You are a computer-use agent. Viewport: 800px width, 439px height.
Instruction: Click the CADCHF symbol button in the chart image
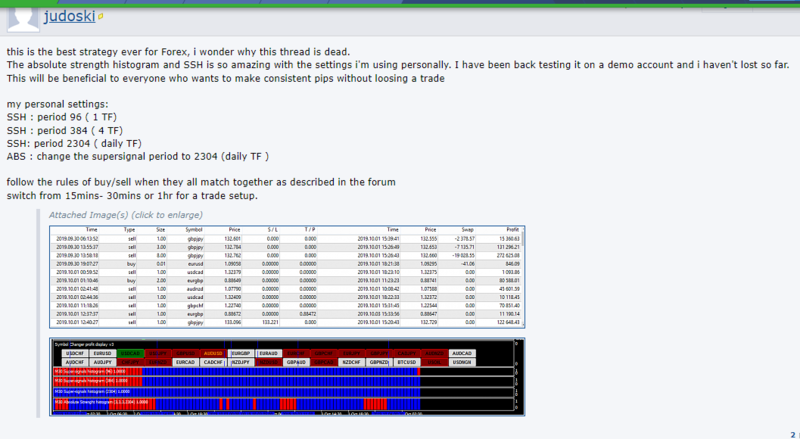213,362
